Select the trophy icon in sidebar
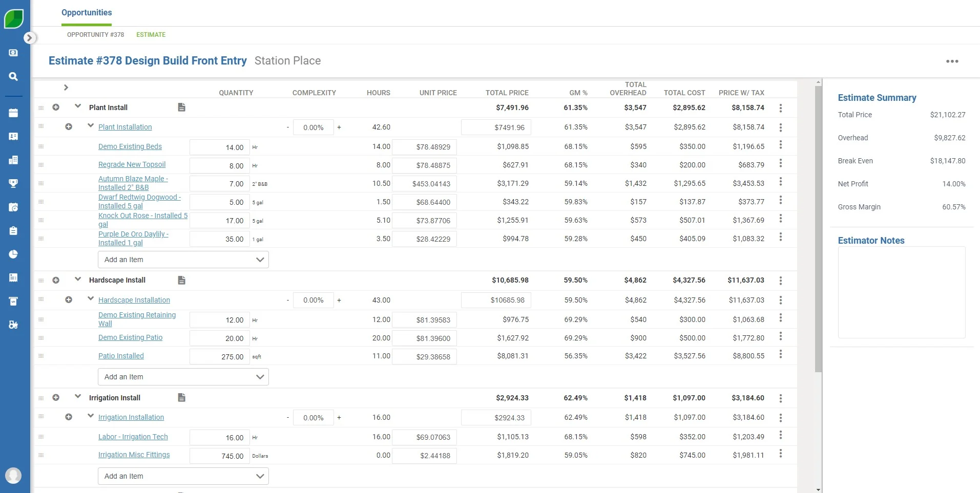This screenshot has width=980, height=493. (13, 183)
